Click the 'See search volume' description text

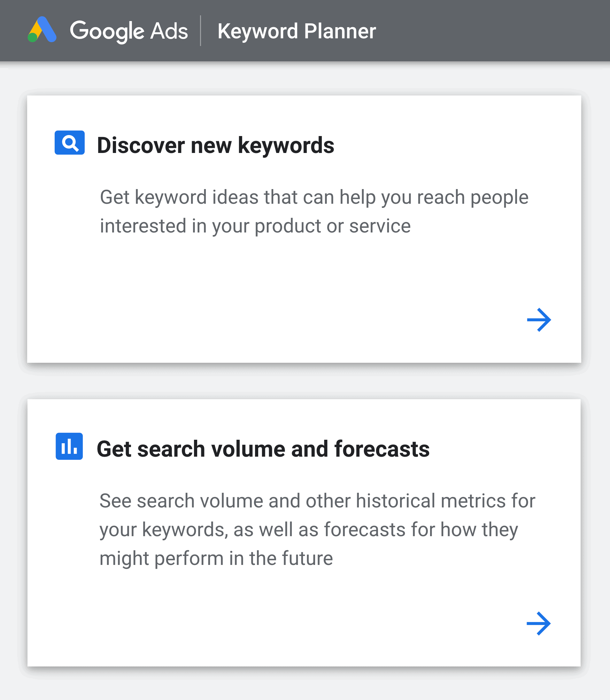[317, 529]
